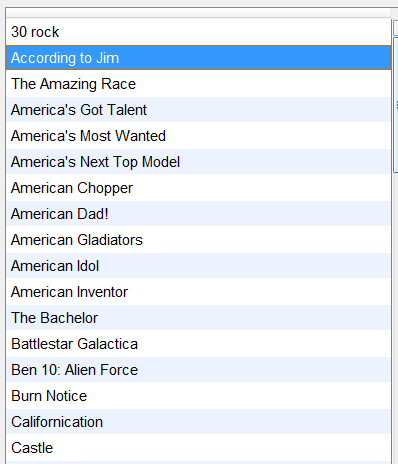Select Ben 10: Alien Force
The image size is (398, 464).
(198, 370)
